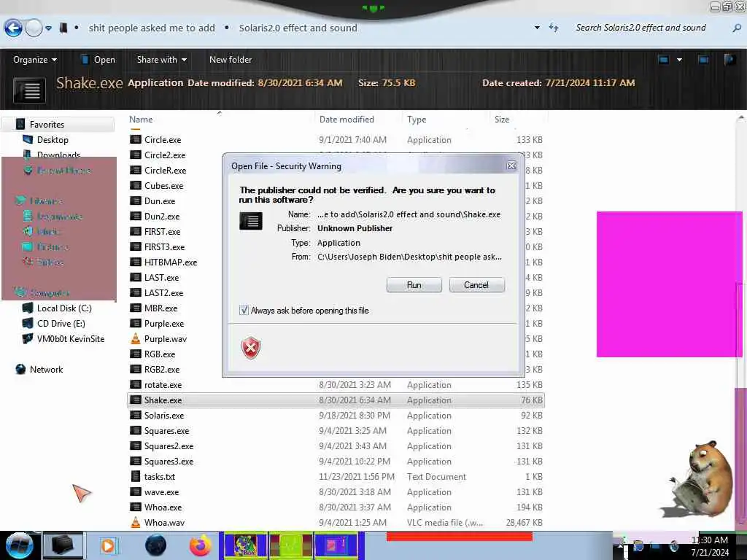The width and height of the screenshot is (747, 560).
Task: Select the Whoa.wav VLC cone icon
Action: [135, 522]
